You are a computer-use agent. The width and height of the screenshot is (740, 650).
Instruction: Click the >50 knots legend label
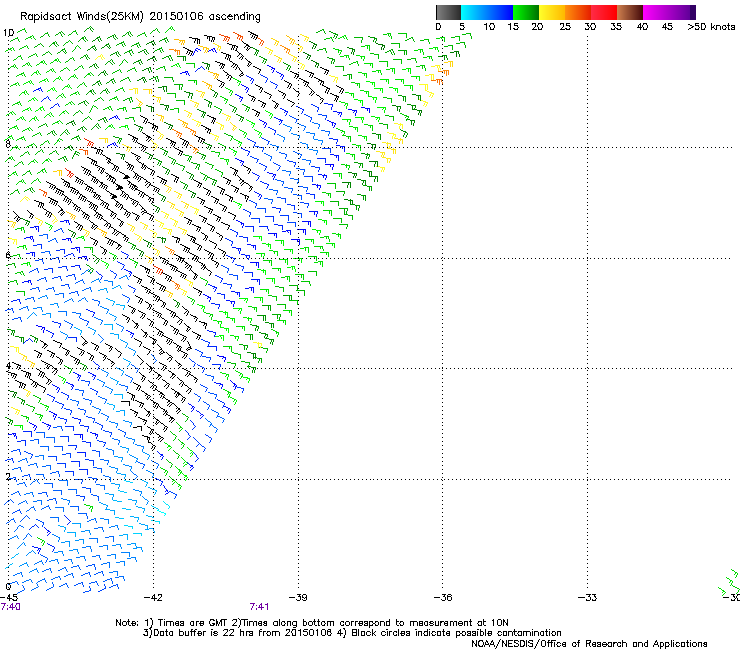tap(711, 27)
